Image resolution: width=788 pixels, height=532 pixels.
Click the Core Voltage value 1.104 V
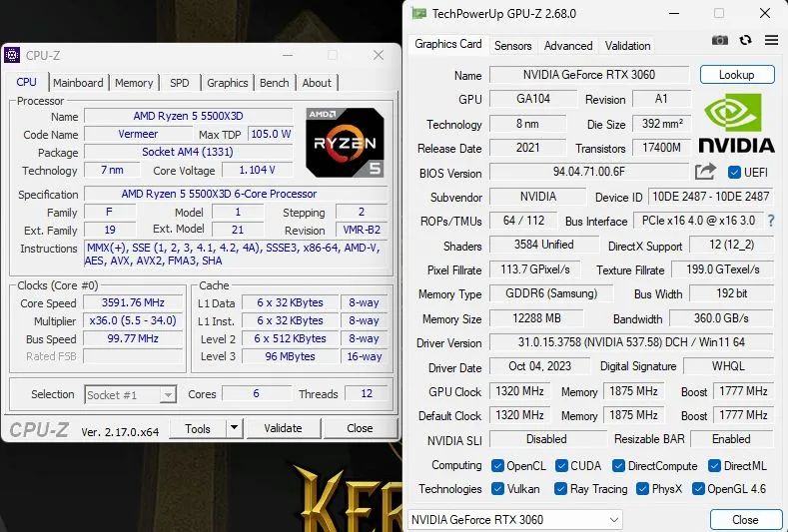[x=258, y=170]
